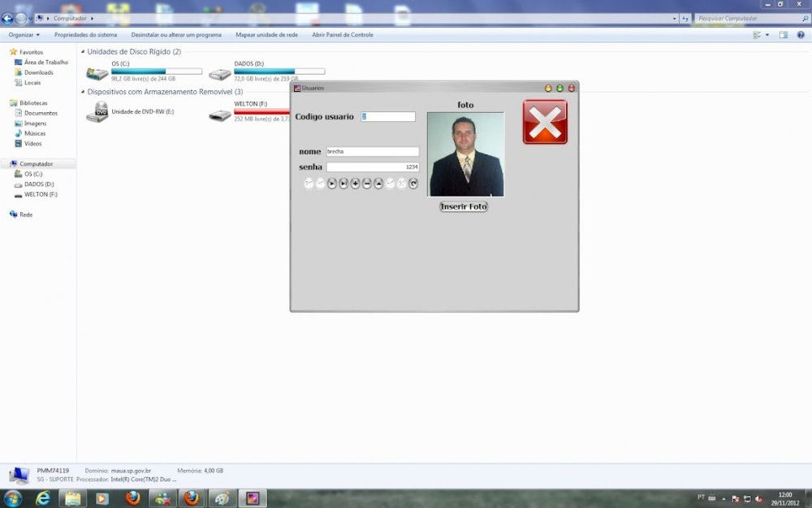Click the big red X close icon
The height and width of the screenshot is (508, 812).
pos(545,122)
